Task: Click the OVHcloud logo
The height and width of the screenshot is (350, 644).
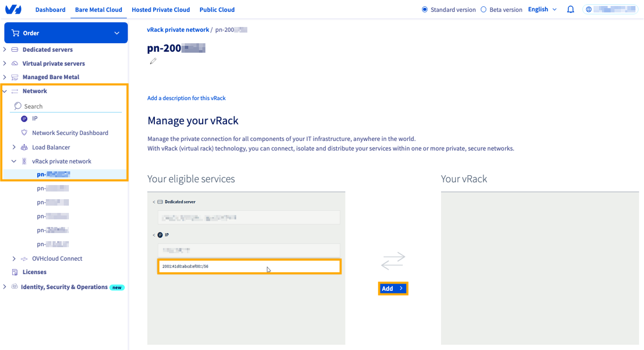Action: coord(13,9)
